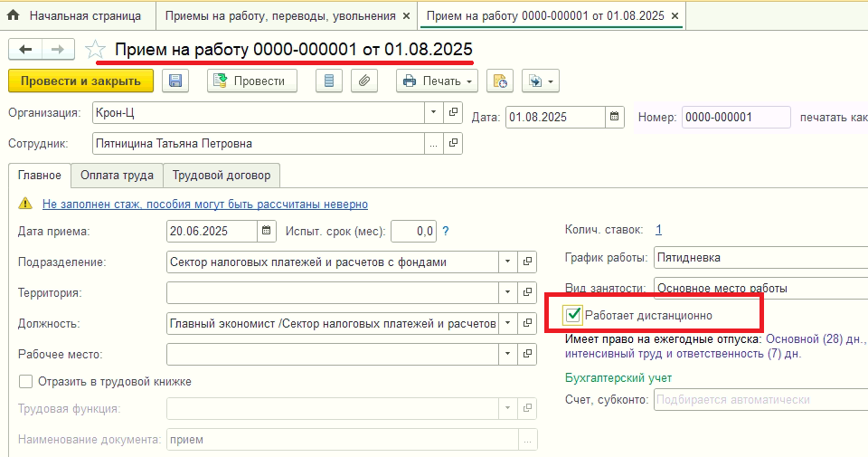
Task: Close the Приемы на работу, переводы tab
Action: [406, 16]
